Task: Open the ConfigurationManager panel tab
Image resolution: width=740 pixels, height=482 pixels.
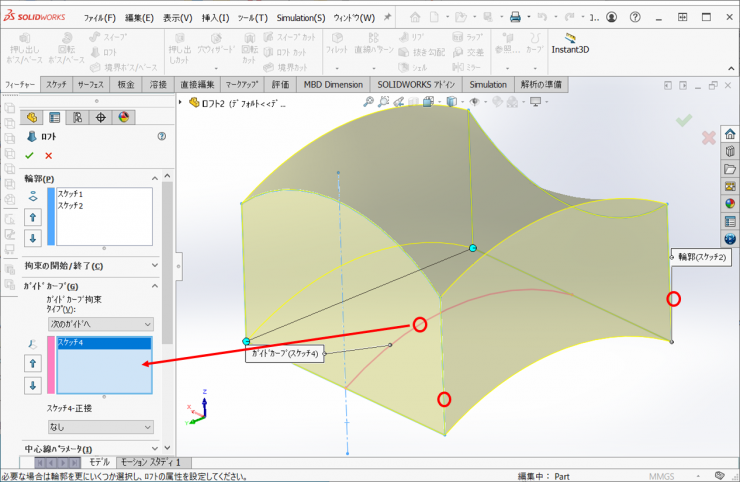Action: pos(78,117)
